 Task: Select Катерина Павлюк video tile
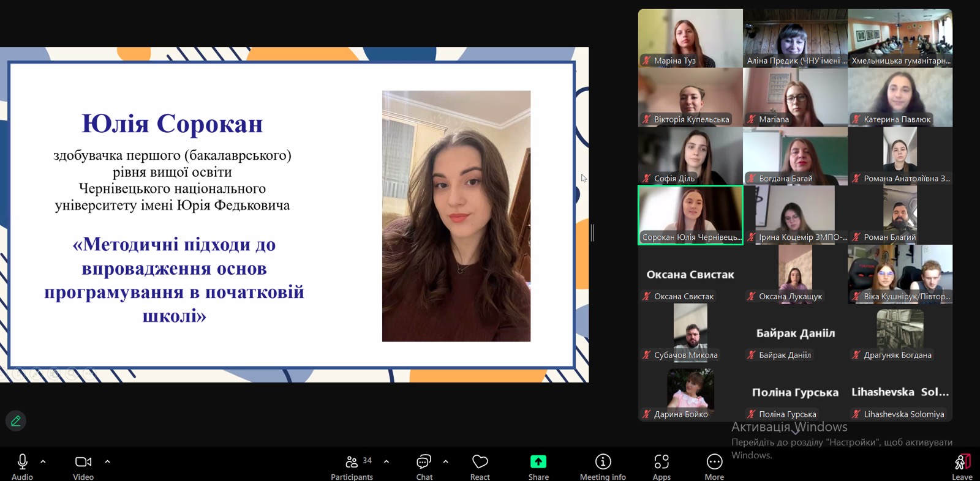pyautogui.click(x=900, y=97)
